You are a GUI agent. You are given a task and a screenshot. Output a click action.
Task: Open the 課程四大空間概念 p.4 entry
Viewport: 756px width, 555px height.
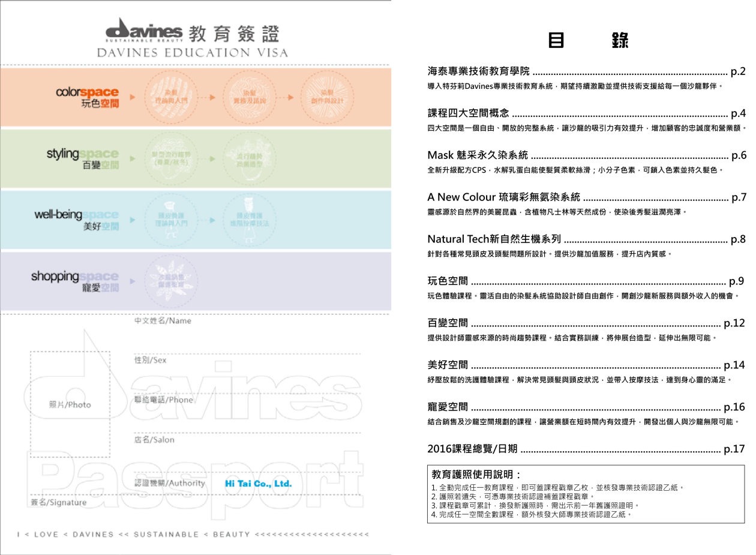pos(586,113)
